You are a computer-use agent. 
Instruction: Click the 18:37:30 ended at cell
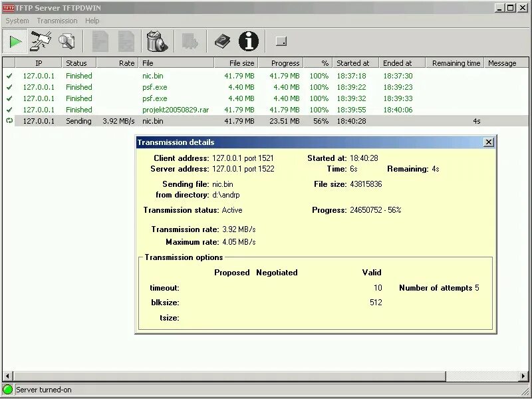pos(398,76)
